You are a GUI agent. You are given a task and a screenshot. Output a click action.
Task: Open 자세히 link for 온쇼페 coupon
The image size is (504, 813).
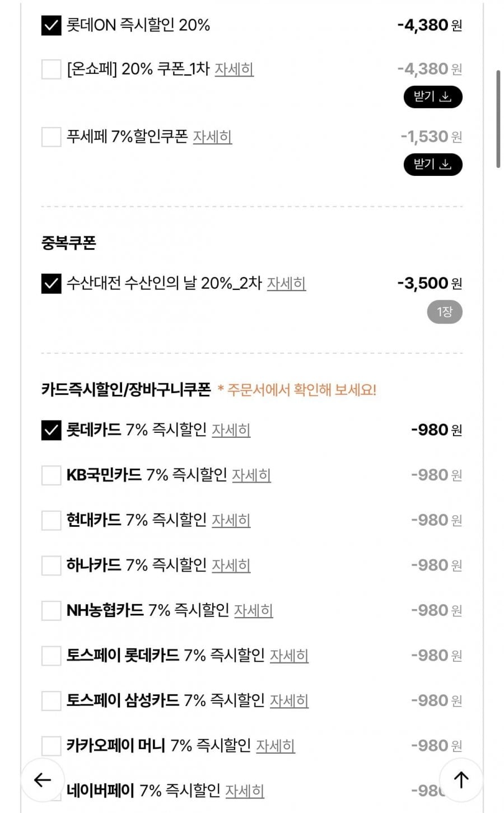click(234, 69)
